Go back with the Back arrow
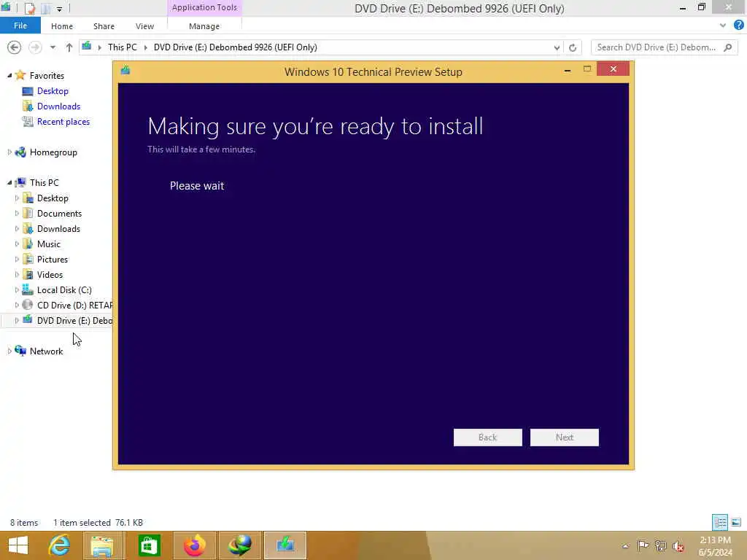 pyautogui.click(x=15, y=47)
